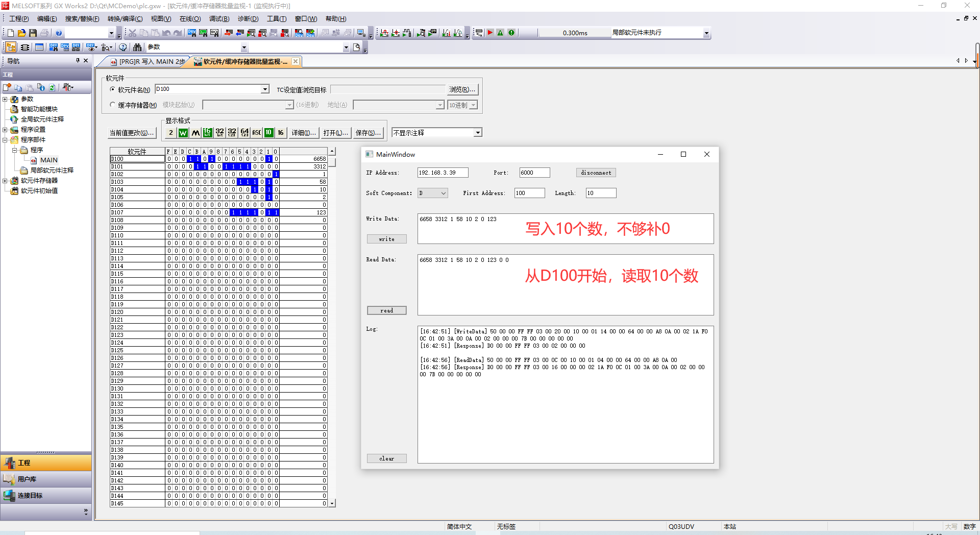
Task: Toggle hexadecimal display format '16'
Action: [281, 133]
